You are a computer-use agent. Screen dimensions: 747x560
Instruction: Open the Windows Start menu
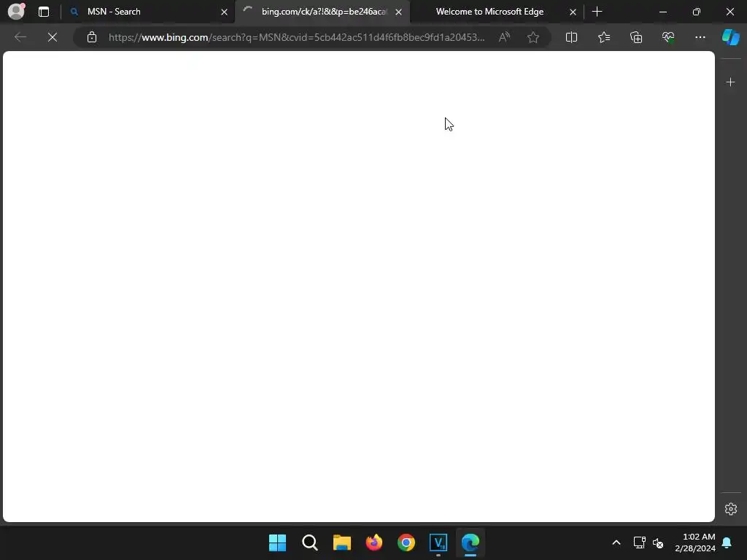[277, 542]
